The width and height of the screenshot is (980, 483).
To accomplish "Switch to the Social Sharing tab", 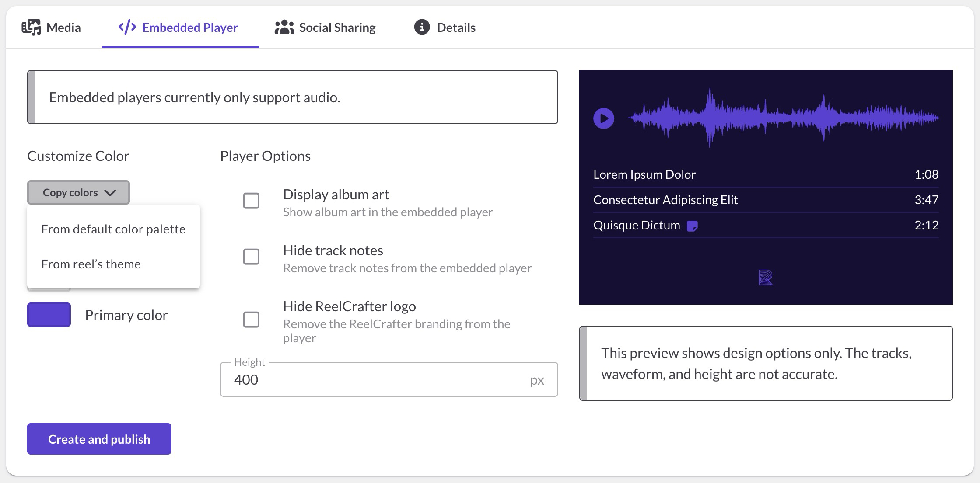I will (337, 28).
